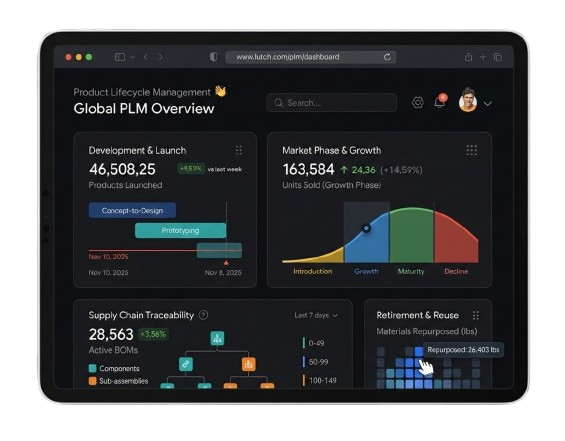The width and height of the screenshot is (565, 441).
Task: Select the Growth phase label
Action: pos(366,271)
